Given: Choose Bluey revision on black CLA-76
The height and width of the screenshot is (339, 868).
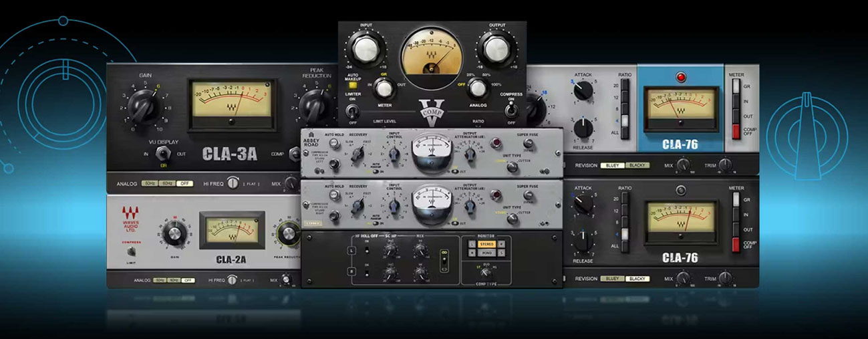Looking at the screenshot, I should 611,279.
